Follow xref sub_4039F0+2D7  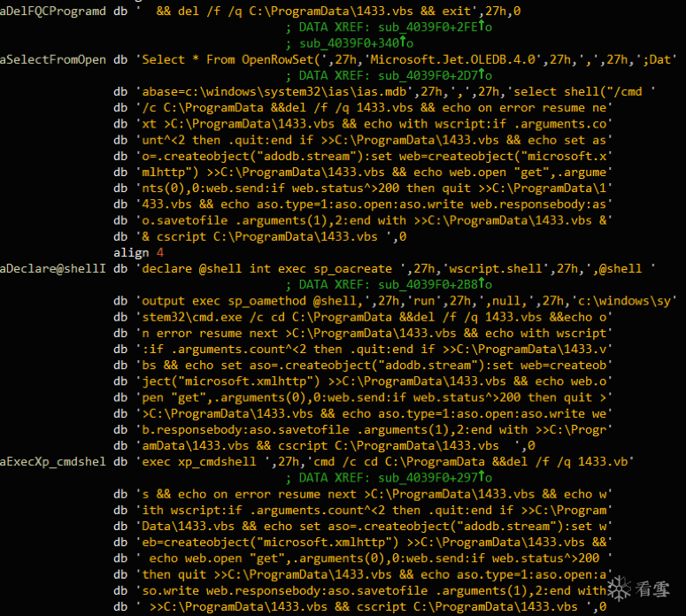click(435, 76)
